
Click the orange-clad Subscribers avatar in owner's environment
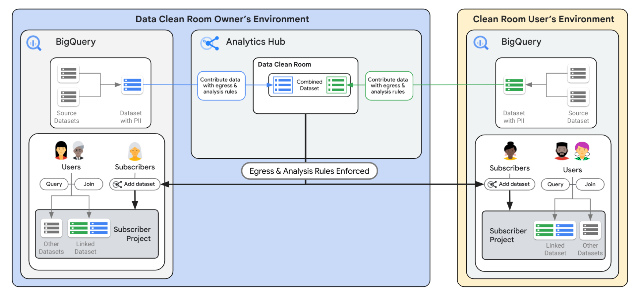tap(135, 151)
